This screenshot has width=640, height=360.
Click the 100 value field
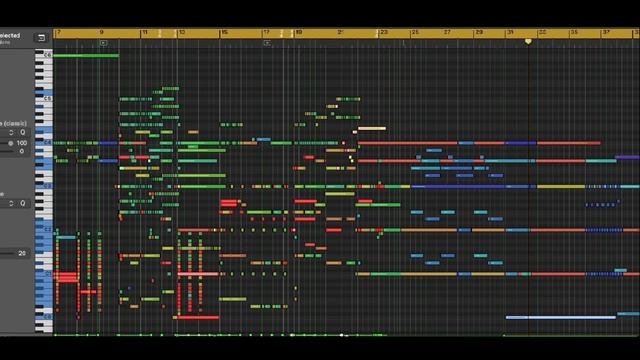pyautogui.click(x=22, y=143)
